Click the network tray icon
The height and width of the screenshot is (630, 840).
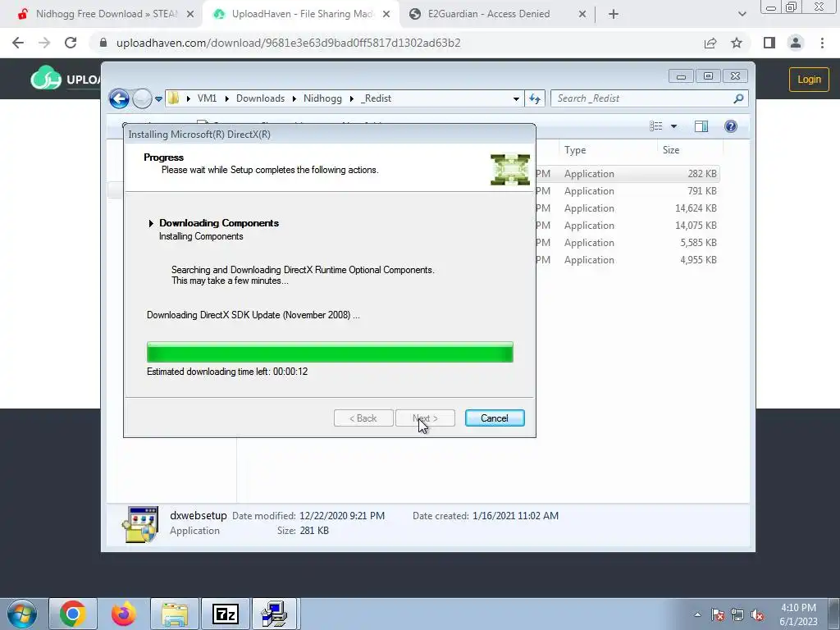tap(737, 615)
